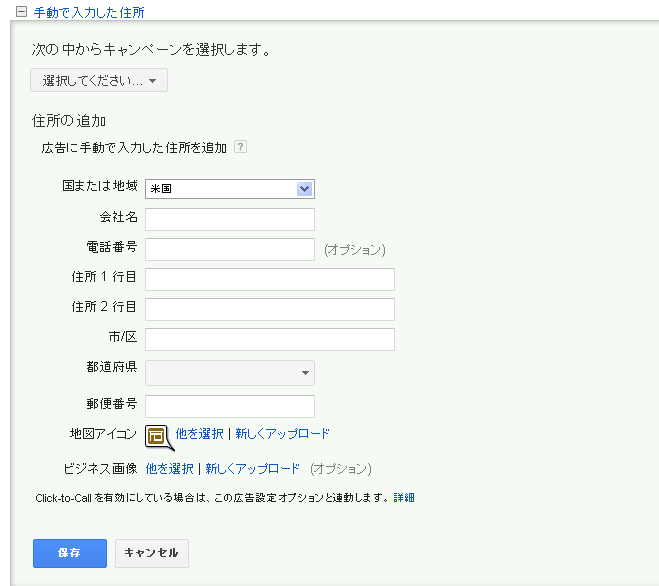This screenshot has height=586, width=659.
Task: Open the 選択してください campaign dropdown
Action: tap(99, 80)
